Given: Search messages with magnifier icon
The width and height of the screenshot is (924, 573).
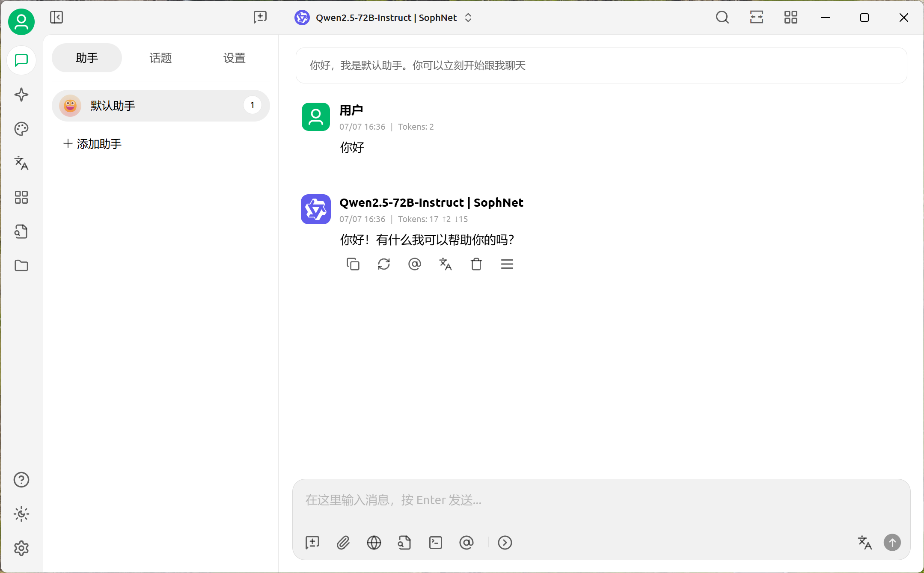Looking at the screenshot, I should 722,18.
